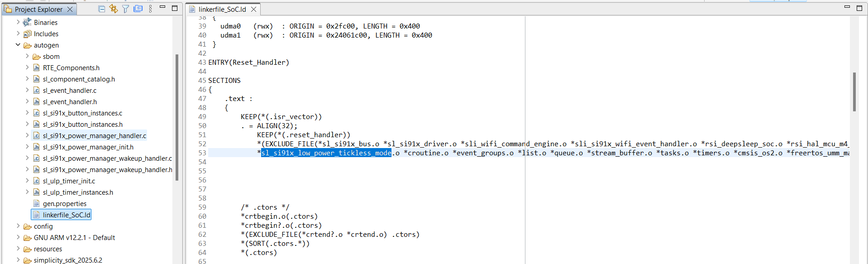Click sl_ulp_timer_init.c file icon
Image resolution: width=868 pixels, height=264 pixels.
pos(36,181)
